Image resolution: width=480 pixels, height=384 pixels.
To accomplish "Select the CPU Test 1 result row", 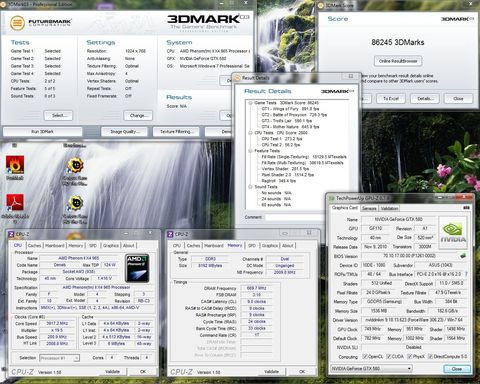I will (x=282, y=139).
